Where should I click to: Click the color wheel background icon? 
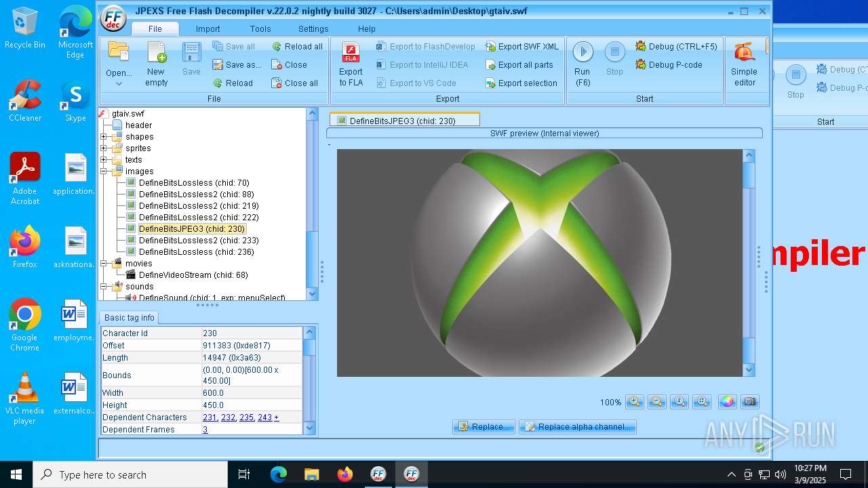point(728,402)
